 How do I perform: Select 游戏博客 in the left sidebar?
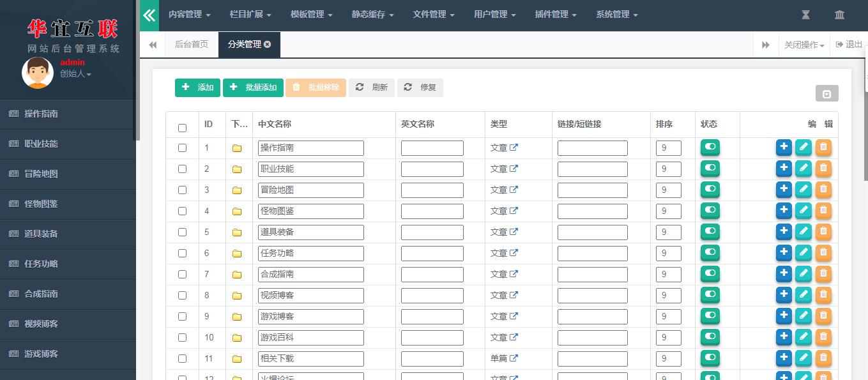pyautogui.click(x=68, y=354)
